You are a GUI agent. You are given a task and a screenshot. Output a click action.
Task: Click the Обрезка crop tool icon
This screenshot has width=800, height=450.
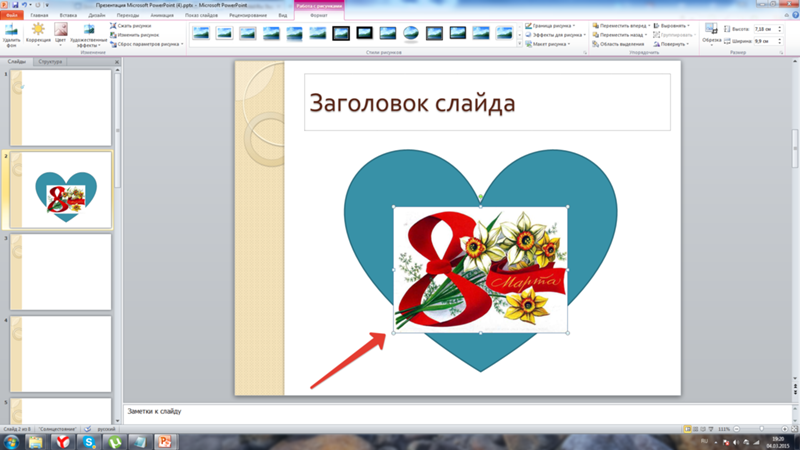coord(711,29)
